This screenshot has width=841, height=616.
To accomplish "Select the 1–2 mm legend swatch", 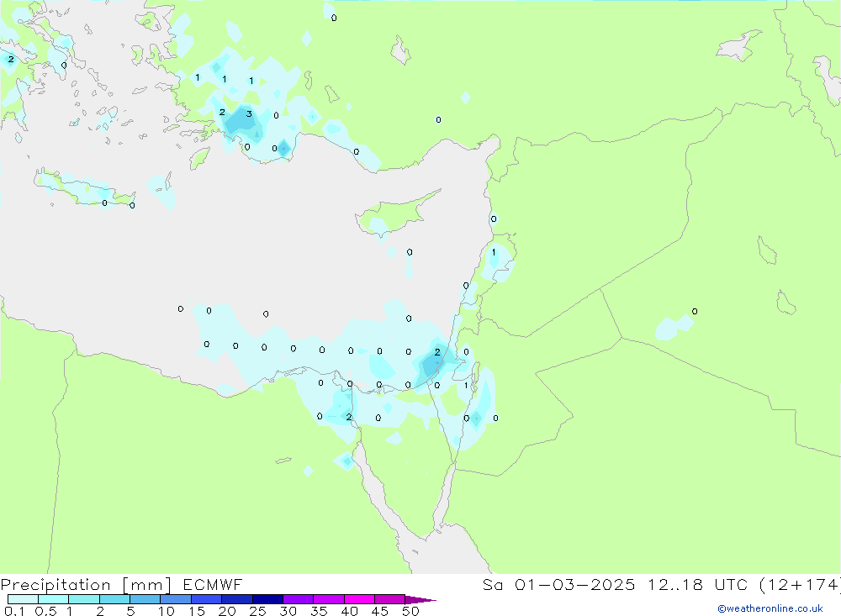I will (83, 599).
